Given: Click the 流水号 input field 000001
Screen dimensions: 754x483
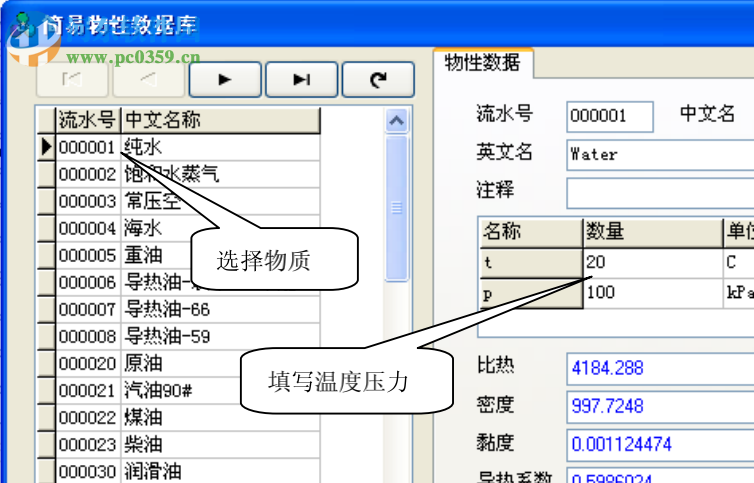Looking at the screenshot, I should tap(610, 116).
